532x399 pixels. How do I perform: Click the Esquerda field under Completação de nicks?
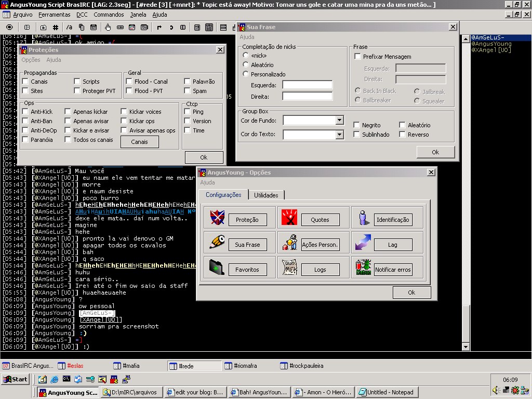click(x=308, y=85)
